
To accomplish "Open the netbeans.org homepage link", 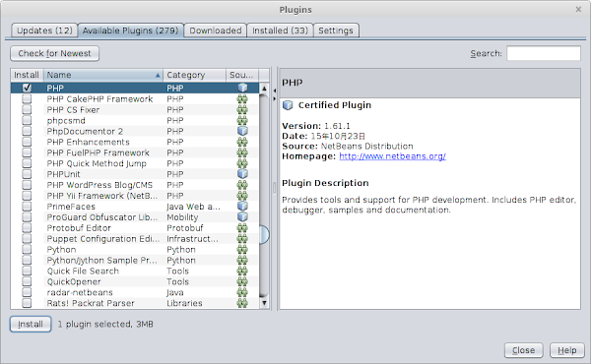I will click(392, 156).
